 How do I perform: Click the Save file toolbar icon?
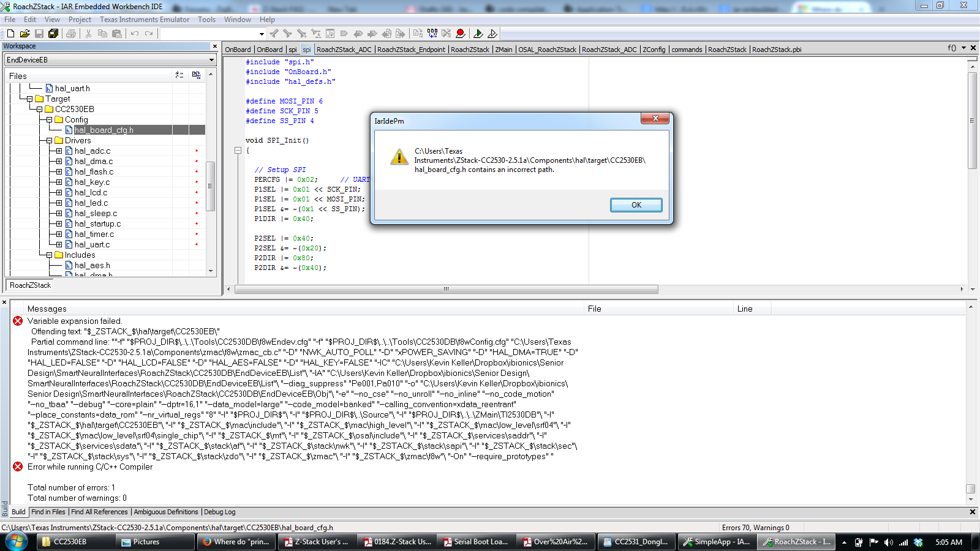click(x=39, y=34)
